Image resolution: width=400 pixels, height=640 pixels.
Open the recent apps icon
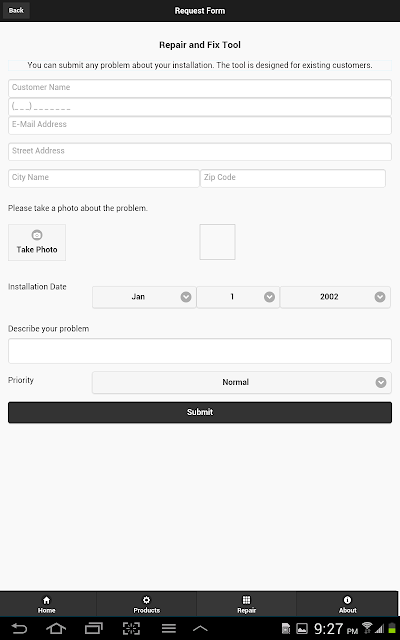pos(93,629)
